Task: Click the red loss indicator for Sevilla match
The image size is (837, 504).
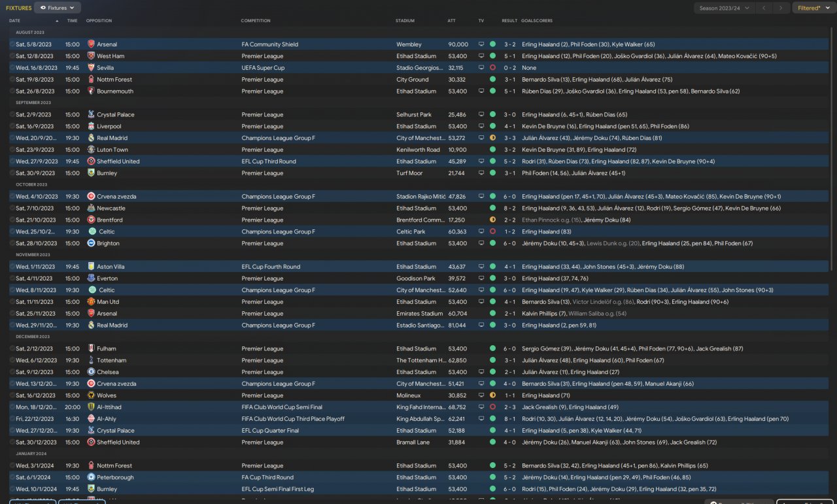Action: tap(492, 68)
